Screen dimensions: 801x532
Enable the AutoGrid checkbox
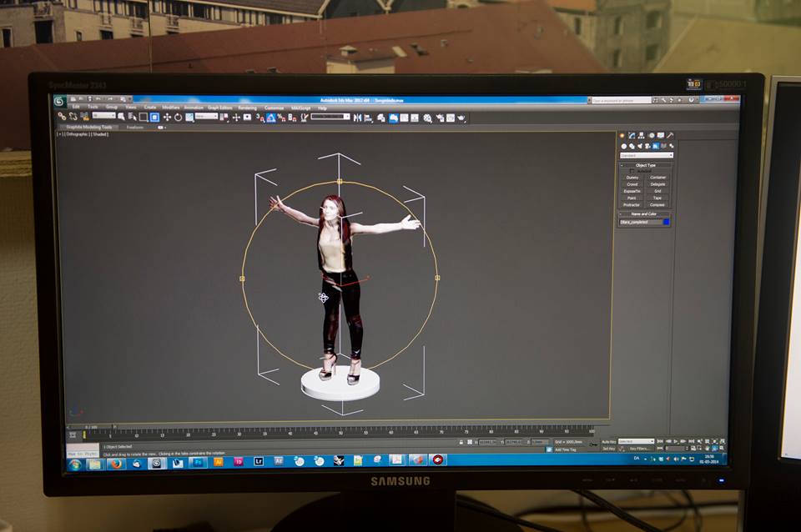(632, 171)
